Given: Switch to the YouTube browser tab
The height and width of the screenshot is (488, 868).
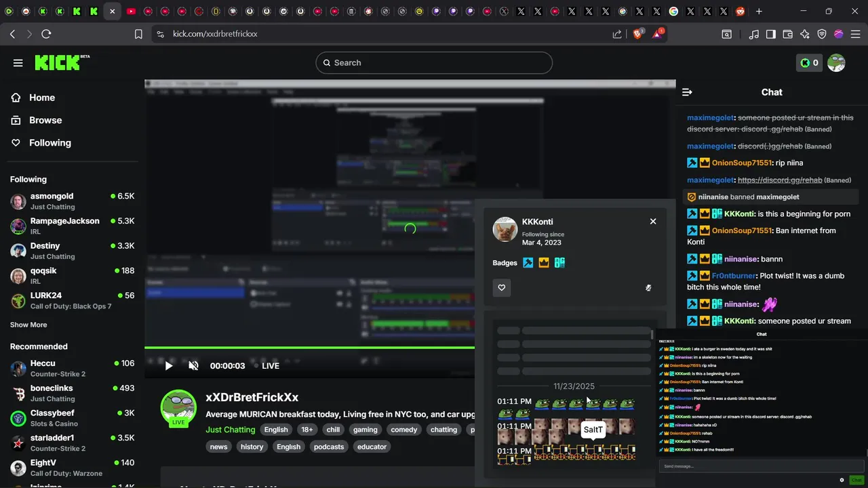Looking at the screenshot, I should [131, 12].
